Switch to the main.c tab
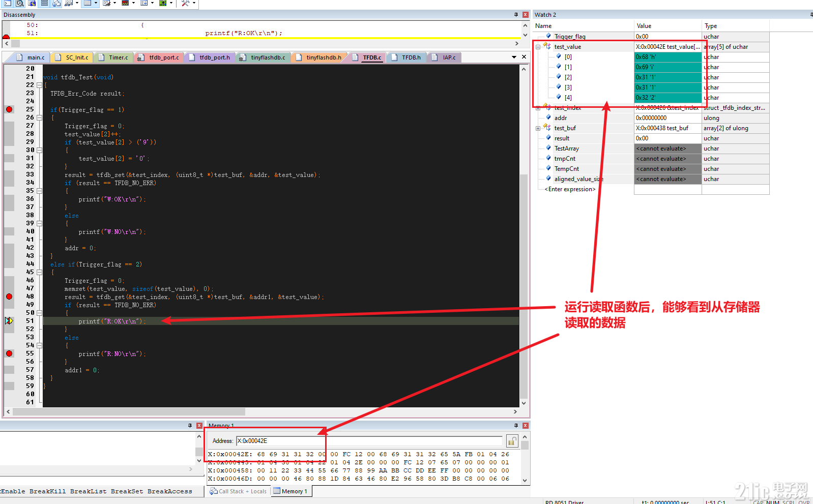This screenshot has height=504, width=813. pos(32,57)
